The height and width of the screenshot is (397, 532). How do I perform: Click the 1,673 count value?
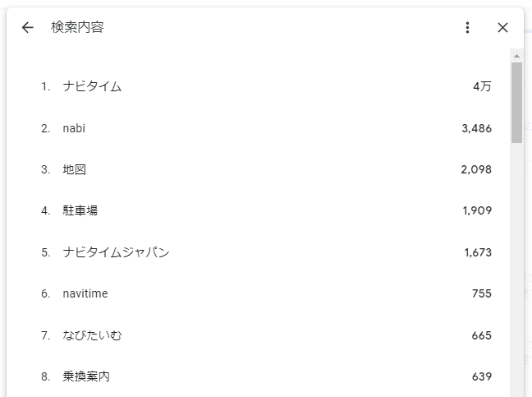(x=478, y=252)
